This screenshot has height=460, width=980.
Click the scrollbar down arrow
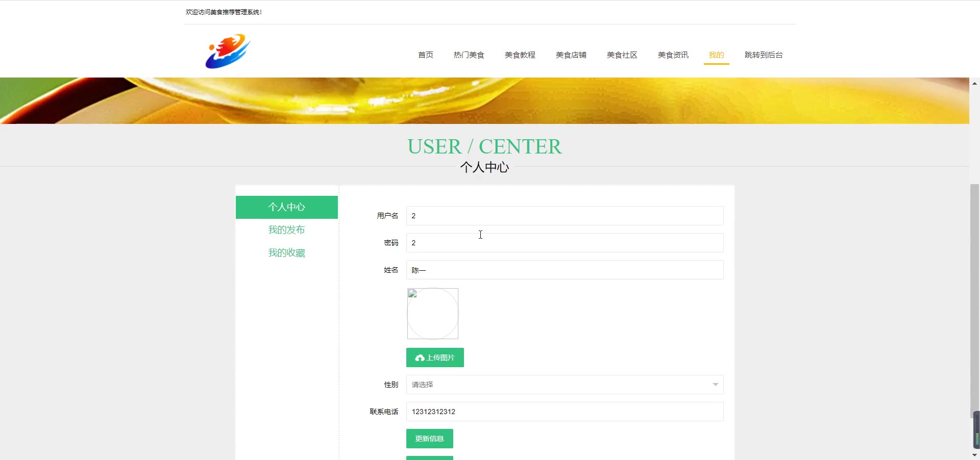tap(974, 455)
